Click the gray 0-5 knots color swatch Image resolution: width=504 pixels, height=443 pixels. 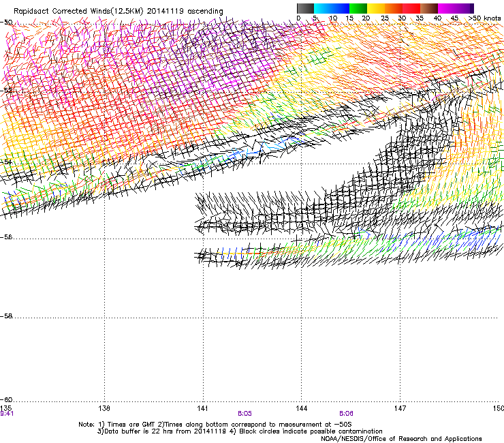(x=305, y=8)
